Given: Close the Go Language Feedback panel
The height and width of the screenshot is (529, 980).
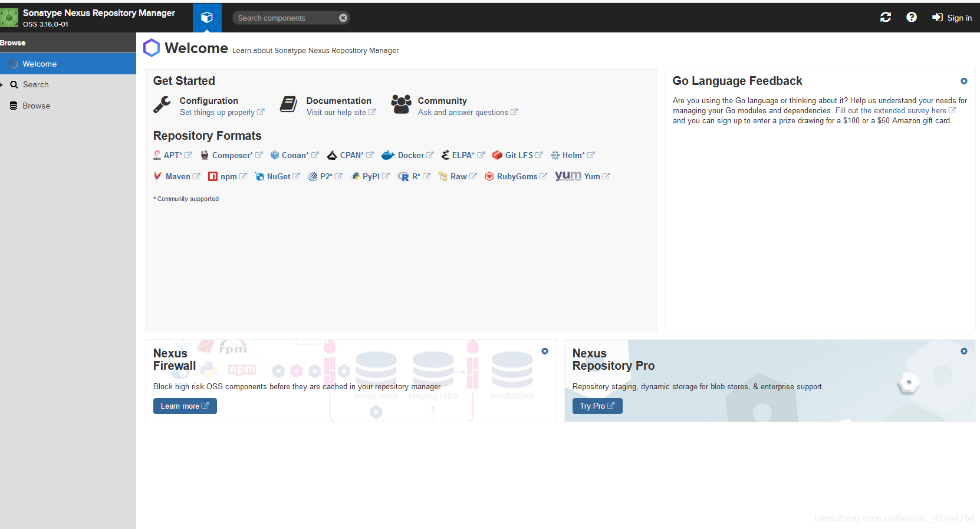Looking at the screenshot, I should point(964,81).
